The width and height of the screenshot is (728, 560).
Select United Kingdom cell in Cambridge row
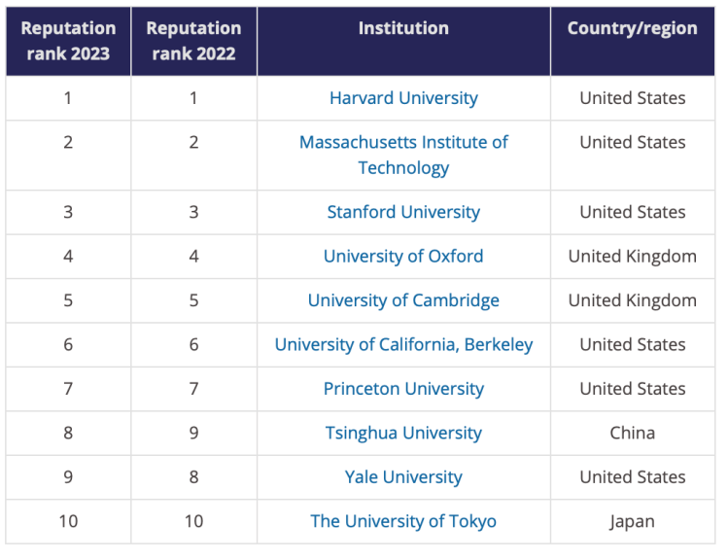point(632,300)
